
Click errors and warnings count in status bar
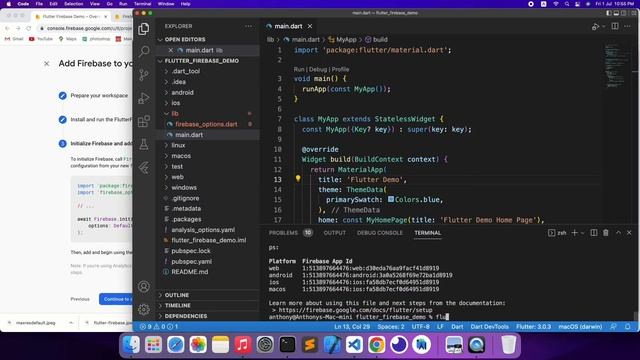point(159,327)
